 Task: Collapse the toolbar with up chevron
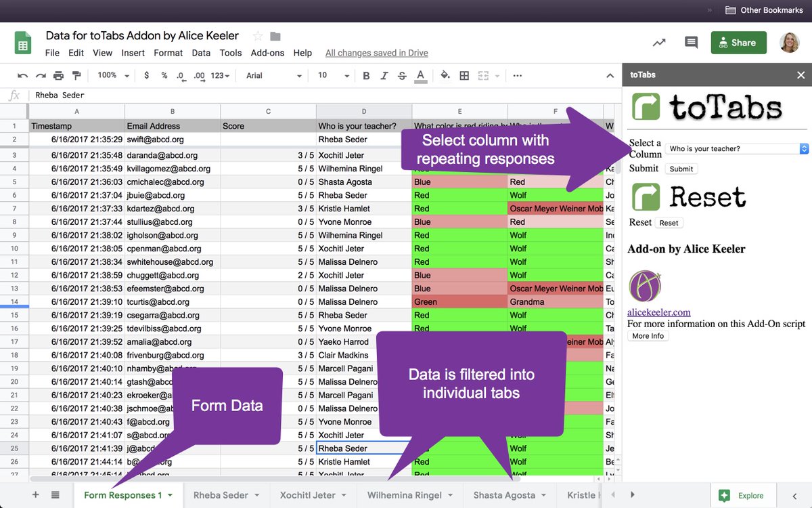pyautogui.click(x=608, y=75)
